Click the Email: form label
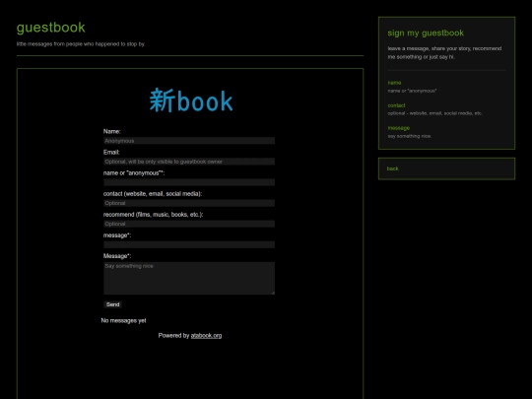The width and height of the screenshot is (532, 399). tap(111, 153)
